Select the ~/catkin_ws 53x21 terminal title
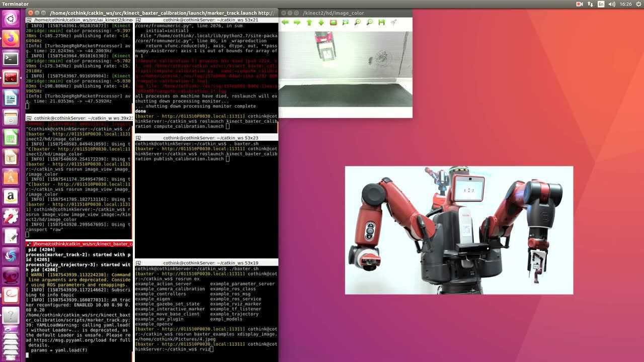This screenshot has height=362, width=644. click(211, 20)
